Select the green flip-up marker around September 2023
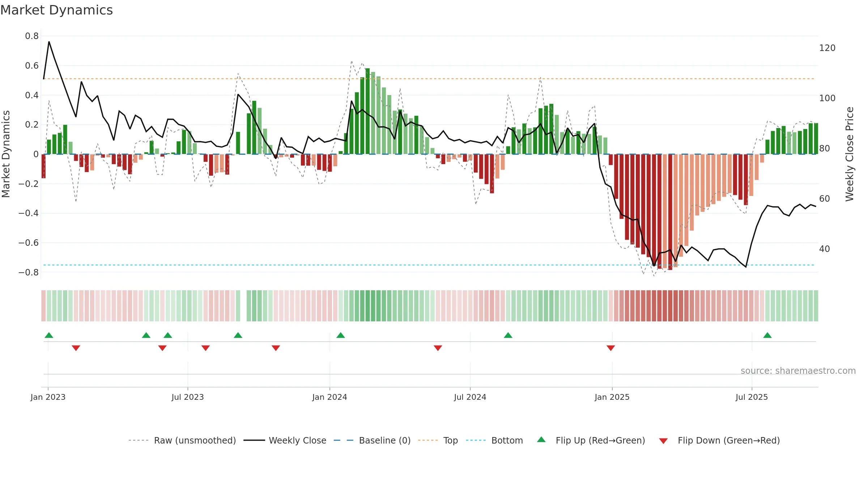 tap(238, 335)
